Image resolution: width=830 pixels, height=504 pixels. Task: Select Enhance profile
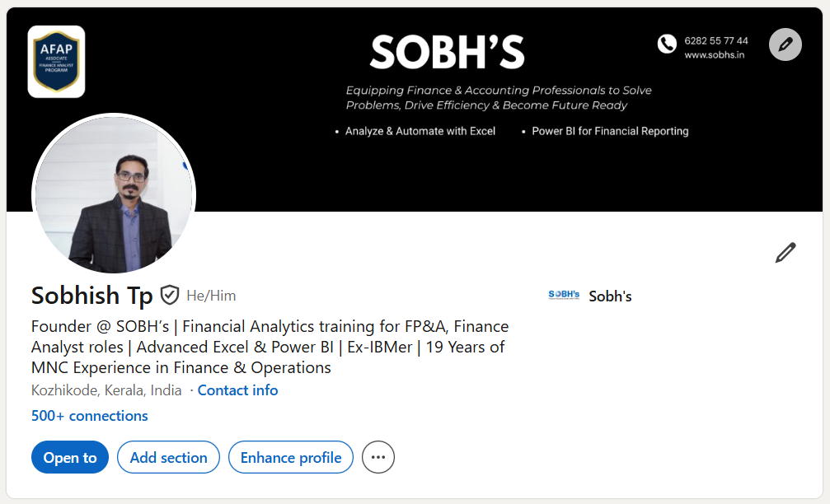(290, 457)
